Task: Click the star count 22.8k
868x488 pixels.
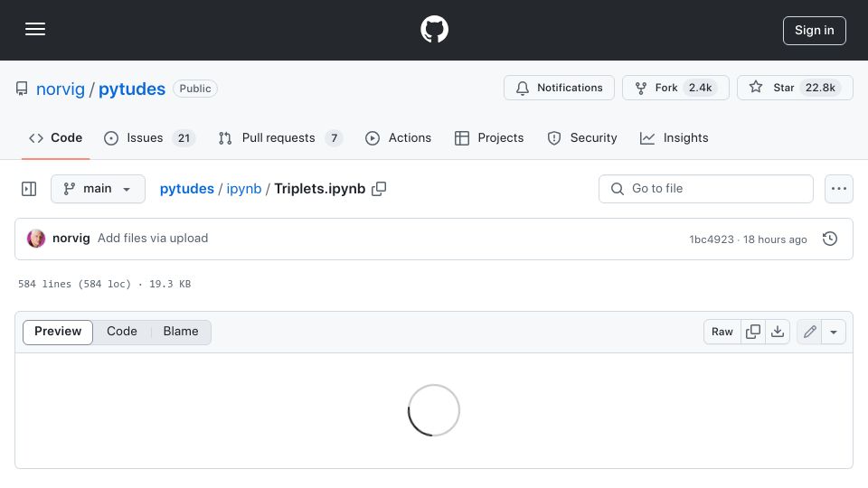Action: coord(820,88)
